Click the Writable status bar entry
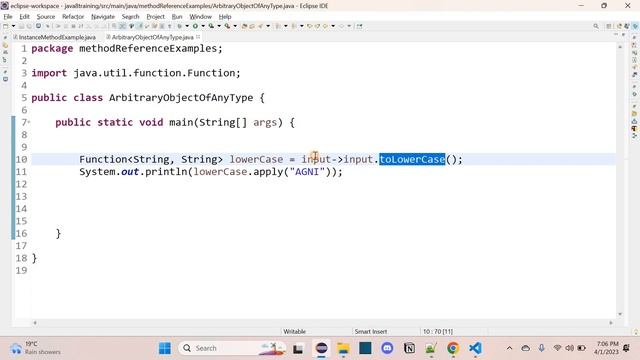Screen dimensions: 640x360 pyautogui.click(x=295, y=331)
